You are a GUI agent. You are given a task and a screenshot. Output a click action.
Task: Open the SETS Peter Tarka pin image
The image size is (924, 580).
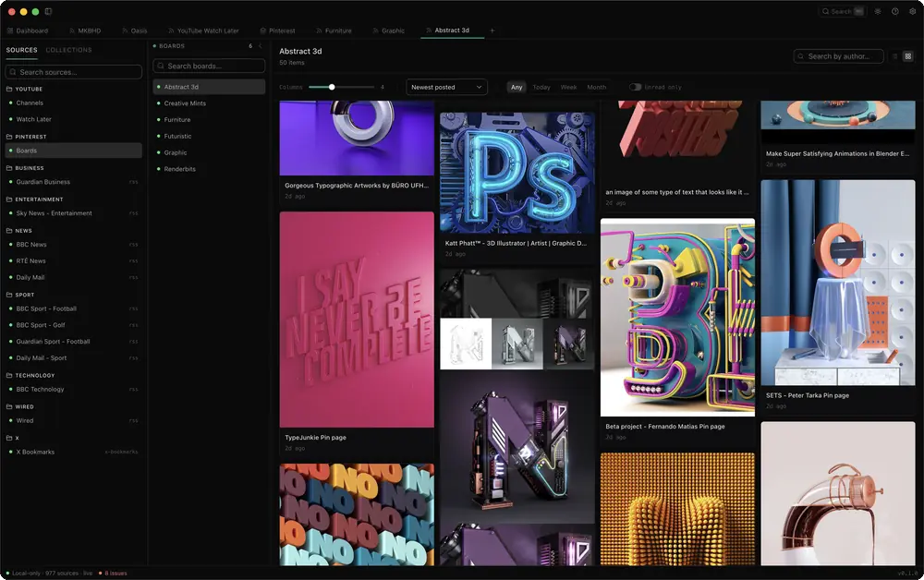click(x=838, y=283)
